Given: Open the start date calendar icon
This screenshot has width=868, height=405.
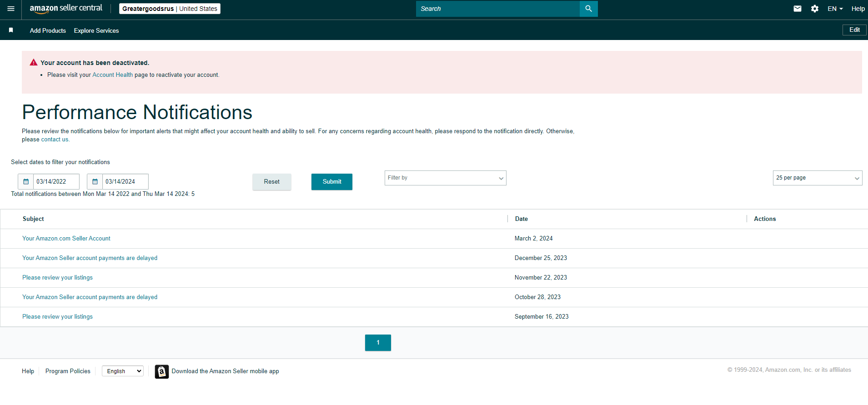Looking at the screenshot, I should tap(26, 181).
